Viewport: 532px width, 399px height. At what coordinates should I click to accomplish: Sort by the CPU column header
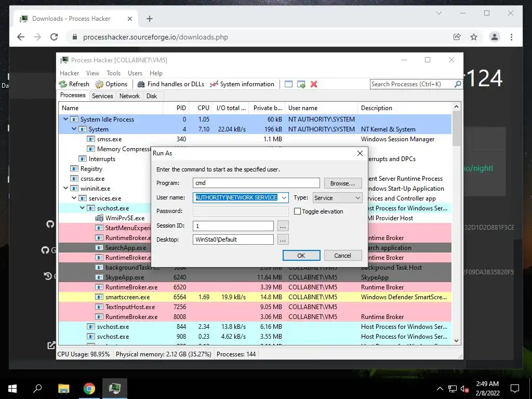point(203,108)
